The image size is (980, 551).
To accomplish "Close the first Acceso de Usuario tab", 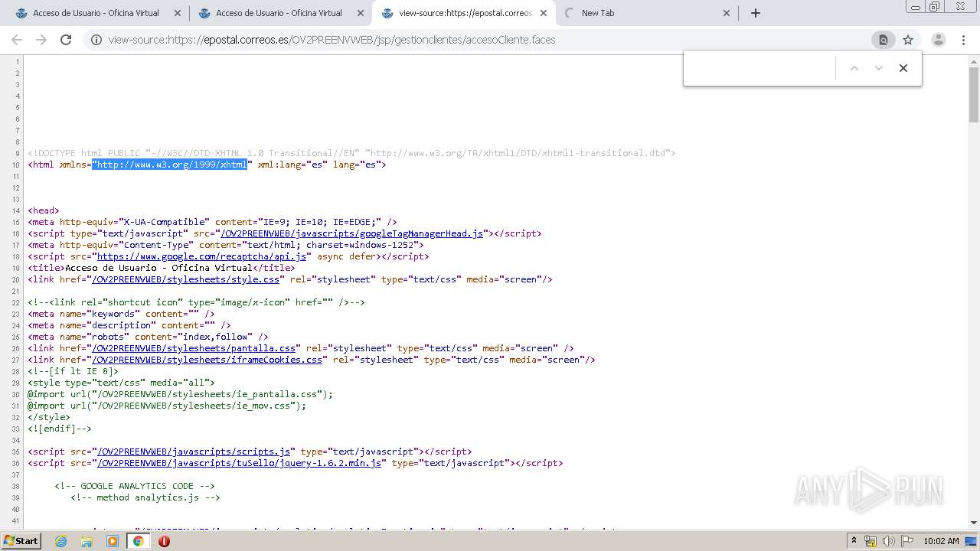I will click(178, 13).
